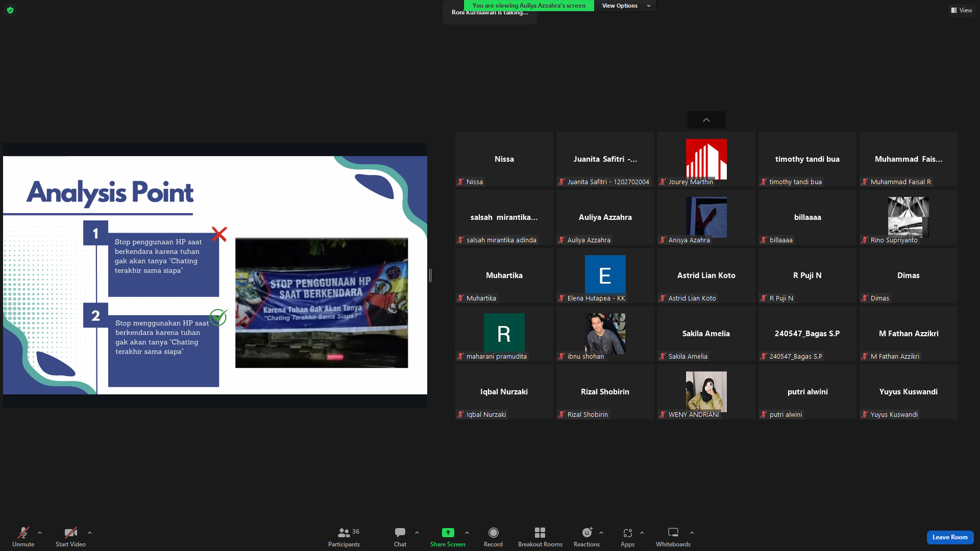Expand chat options arrow
Screen dimensions: 980x551
(x=417, y=533)
